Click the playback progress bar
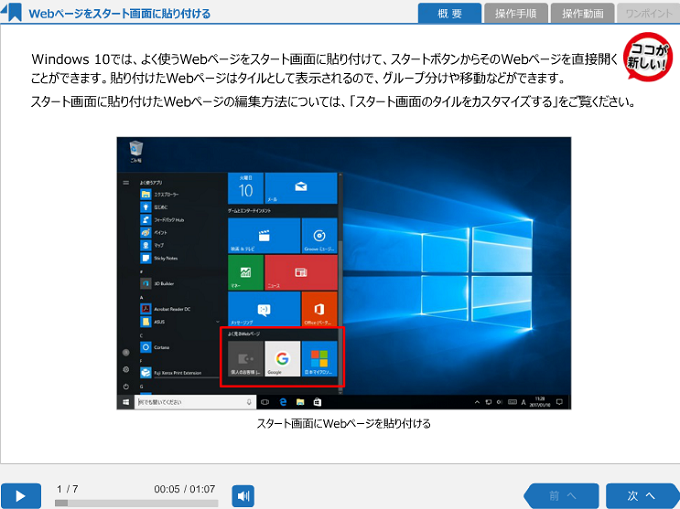Screen dimensions: 680x509 coord(136,503)
